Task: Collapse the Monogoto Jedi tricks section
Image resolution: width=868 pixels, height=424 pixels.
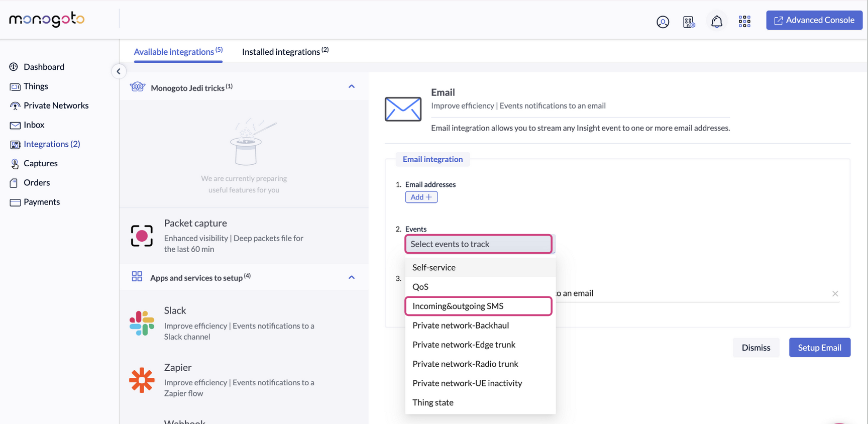Action: 351,87
